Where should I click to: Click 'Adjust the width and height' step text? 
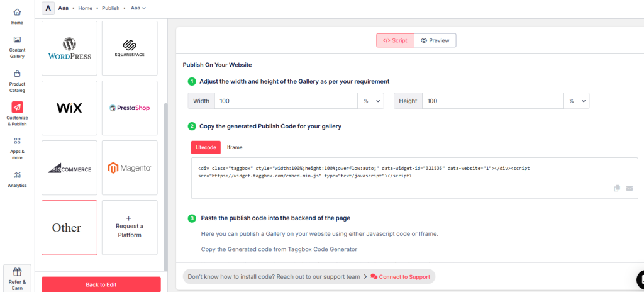(294, 81)
